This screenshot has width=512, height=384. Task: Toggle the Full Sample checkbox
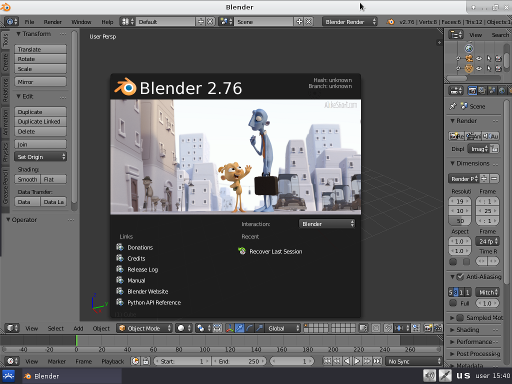453,303
